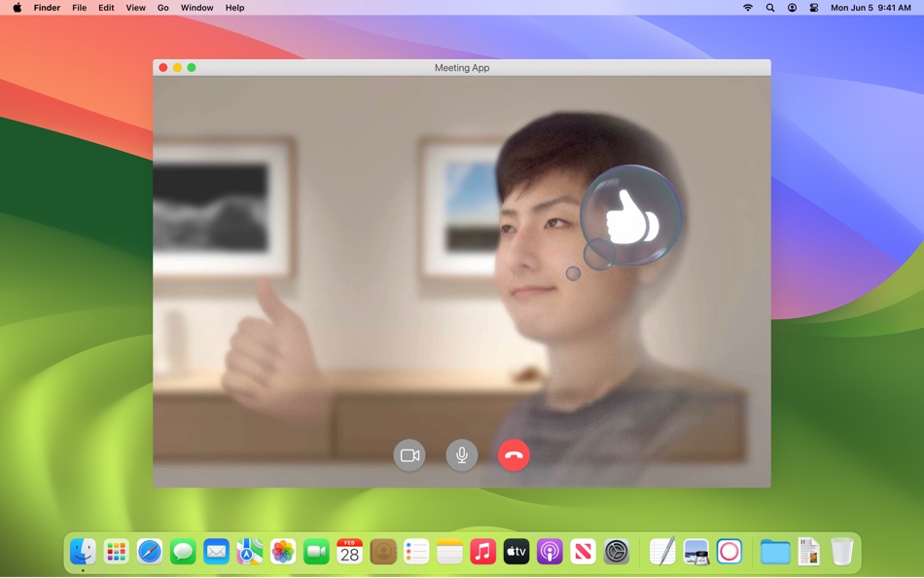
Task: Open the Photos app
Action: pos(282,552)
